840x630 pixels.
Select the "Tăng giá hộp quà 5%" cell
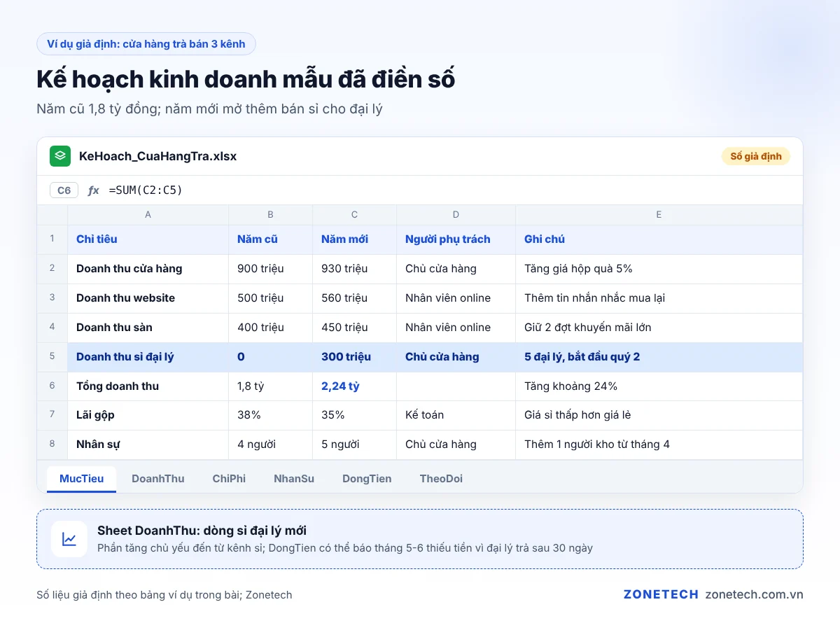click(x=659, y=269)
